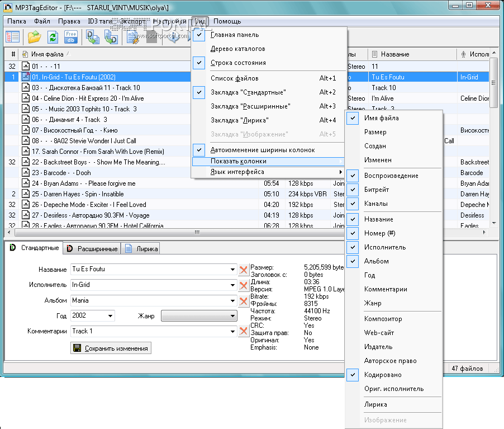Open the Файл menu

point(42,21)
